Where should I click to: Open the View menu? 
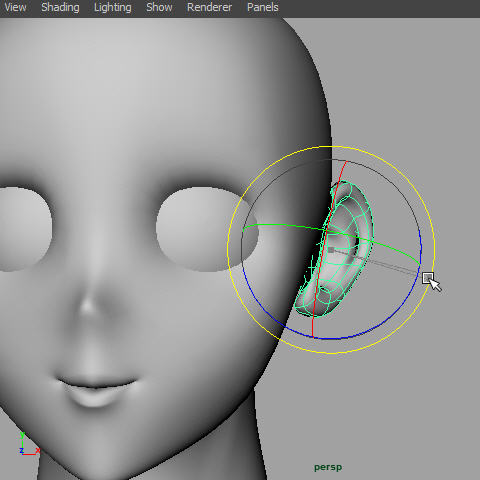coord(15,7)
